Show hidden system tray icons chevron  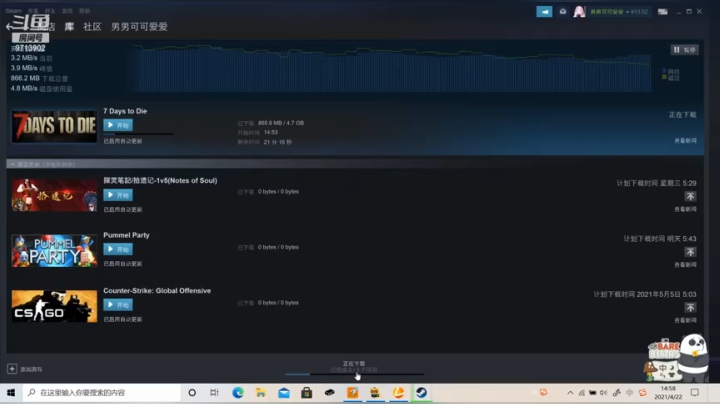(x=570, y=393)
